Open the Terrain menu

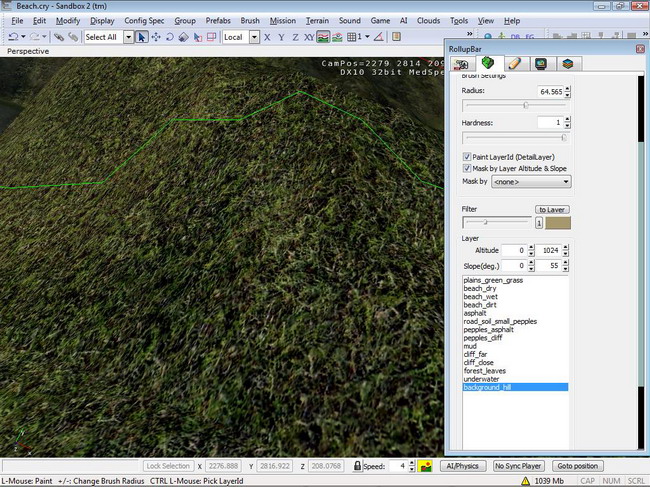click(317, 21)
